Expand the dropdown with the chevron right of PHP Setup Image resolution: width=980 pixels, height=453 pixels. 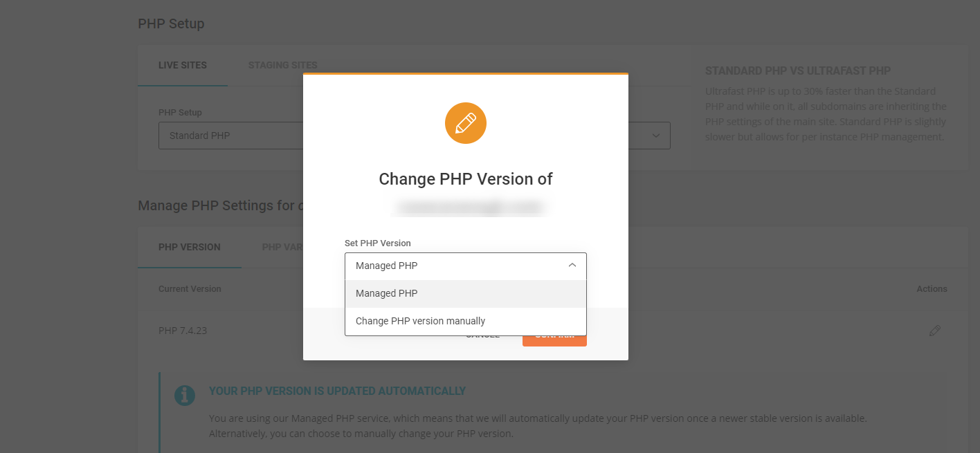point(656,136)
